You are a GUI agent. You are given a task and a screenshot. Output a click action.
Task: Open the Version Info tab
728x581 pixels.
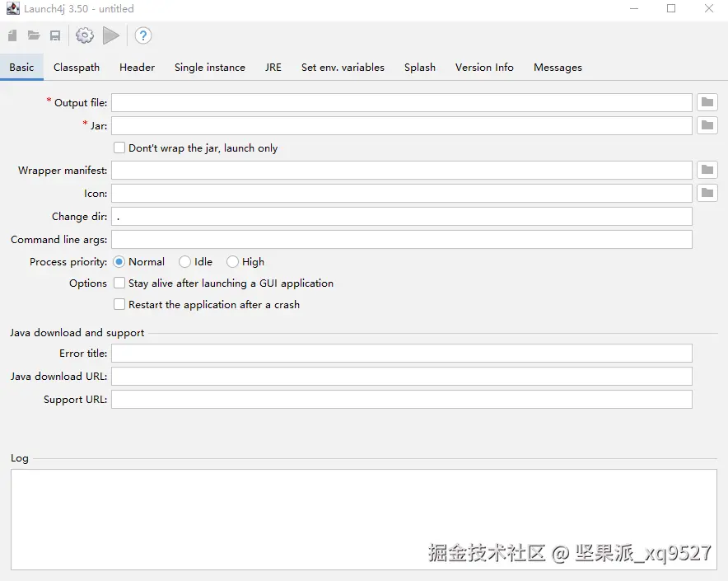484,68
